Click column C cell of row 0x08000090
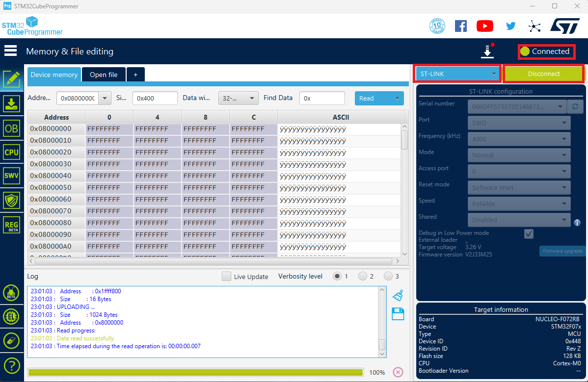Screen dimensions: 588x382 (253, 234)
